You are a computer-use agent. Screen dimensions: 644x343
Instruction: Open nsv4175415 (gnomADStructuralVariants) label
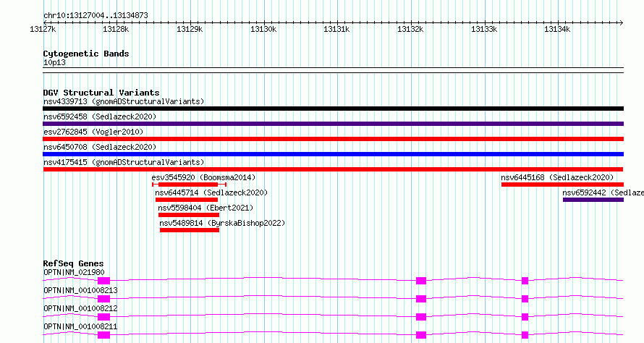pos(124,162)
